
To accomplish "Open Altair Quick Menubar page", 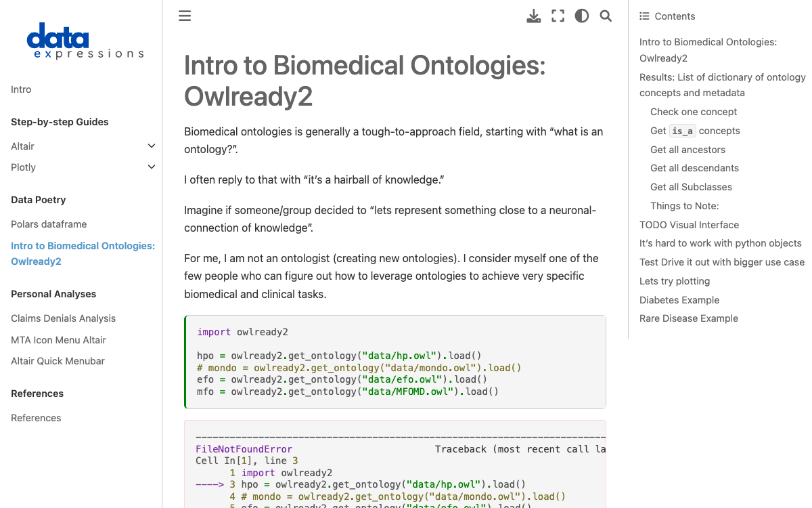I will pos(58,361).
